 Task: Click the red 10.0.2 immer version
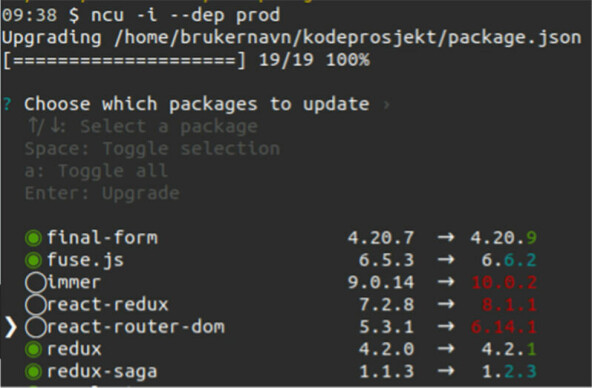(x=504, y=282)
